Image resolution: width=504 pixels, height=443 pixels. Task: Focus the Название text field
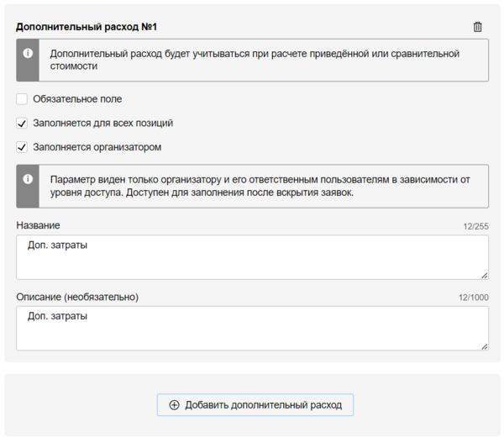(252, 256)
